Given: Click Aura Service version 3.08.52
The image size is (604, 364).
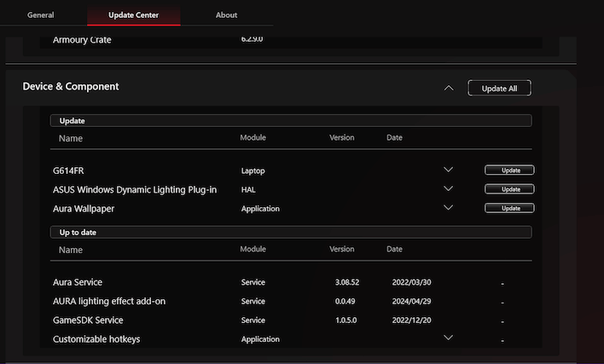Looking at the screenshot, I should tap(346, 282).
